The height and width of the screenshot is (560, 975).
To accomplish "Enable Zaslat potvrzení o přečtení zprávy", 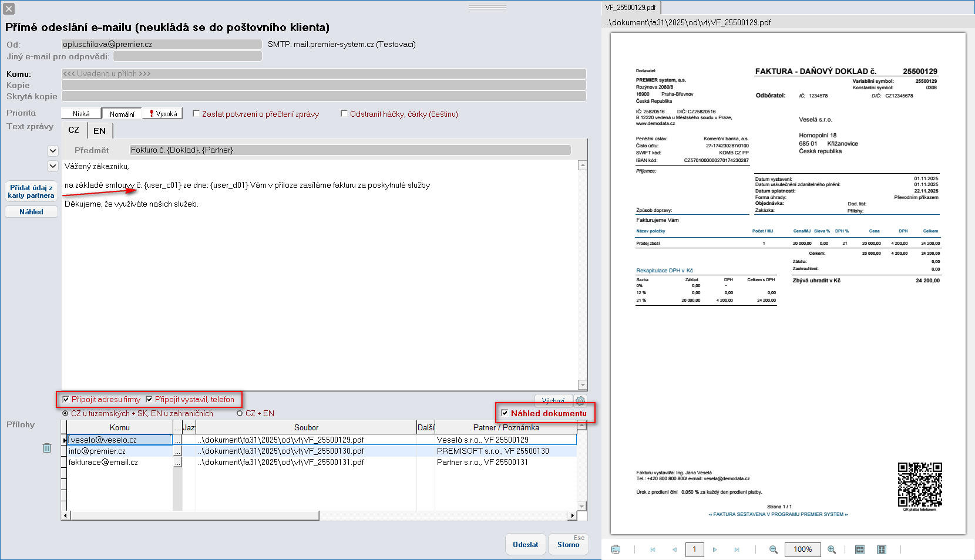I will click(196, 114).
